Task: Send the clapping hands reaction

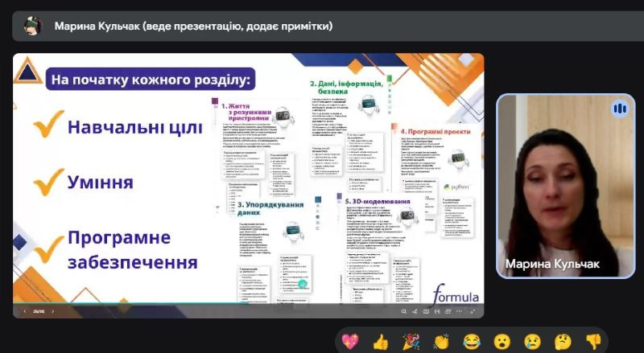Action: point(441,341)
